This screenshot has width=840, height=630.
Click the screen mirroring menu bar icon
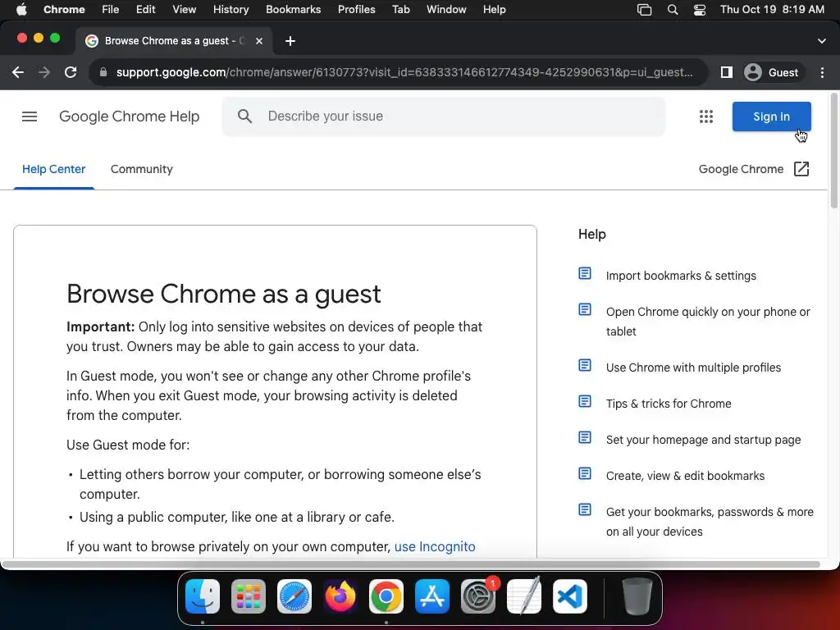tap(645, 10)
